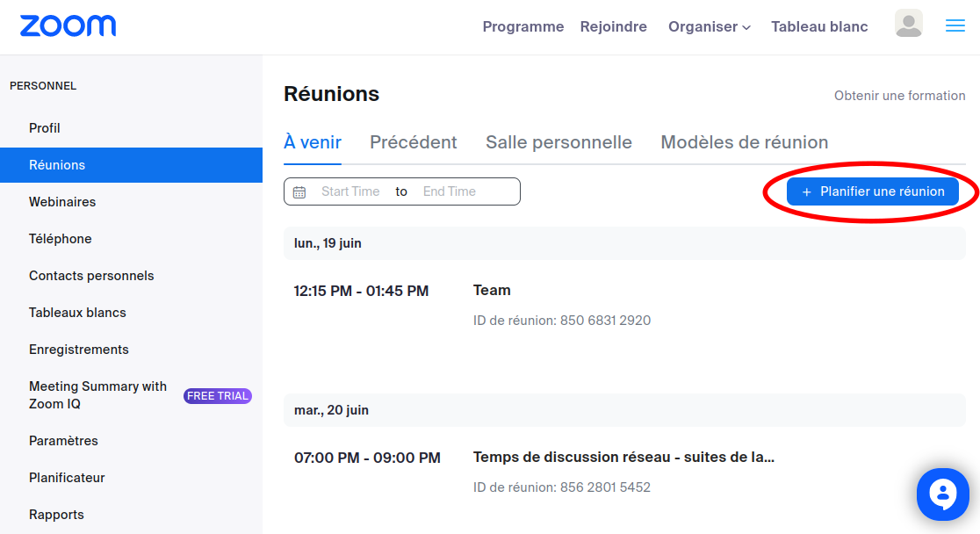Select the À venir tab
Viewport: 980px width, 534px height.
tap(313, 141)
